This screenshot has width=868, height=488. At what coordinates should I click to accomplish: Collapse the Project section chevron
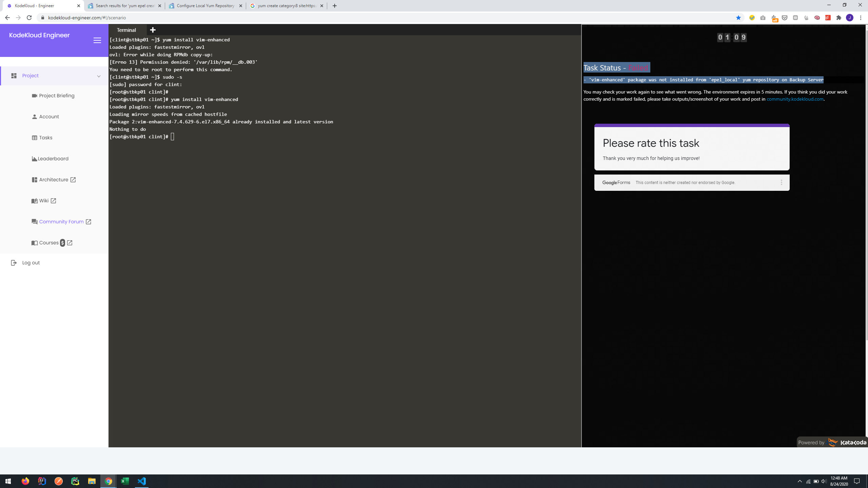point(99,76)
